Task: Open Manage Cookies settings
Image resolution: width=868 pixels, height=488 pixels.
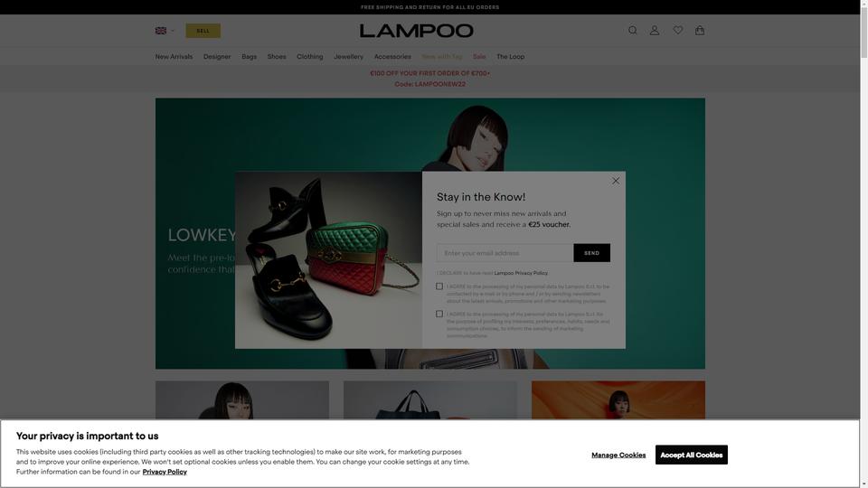Action: pos(618,455)
